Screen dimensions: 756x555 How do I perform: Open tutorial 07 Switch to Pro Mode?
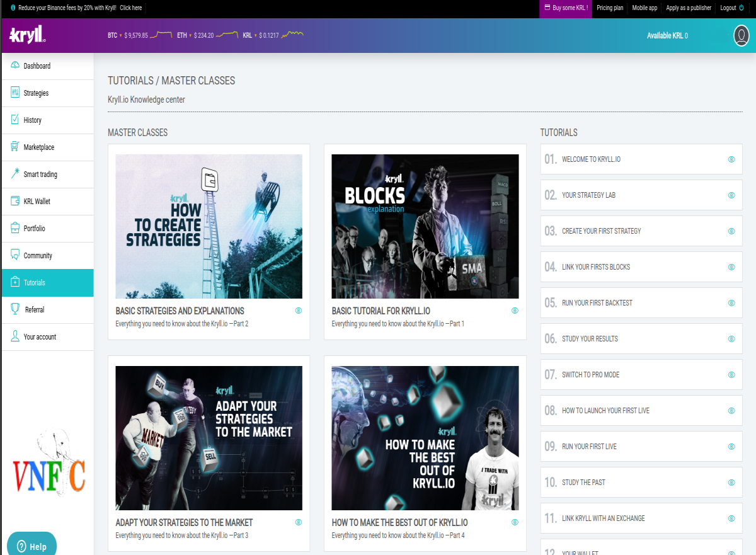tap(641, 375)
